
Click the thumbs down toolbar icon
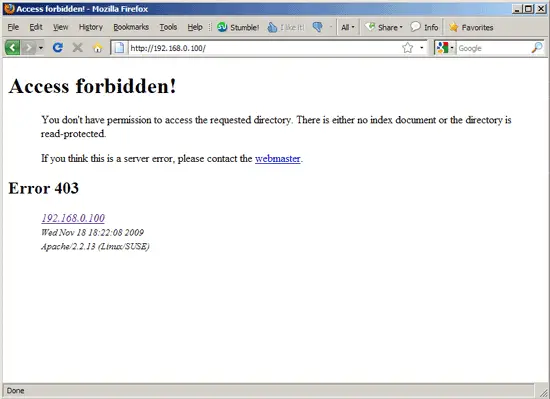(x=317, y=27)
